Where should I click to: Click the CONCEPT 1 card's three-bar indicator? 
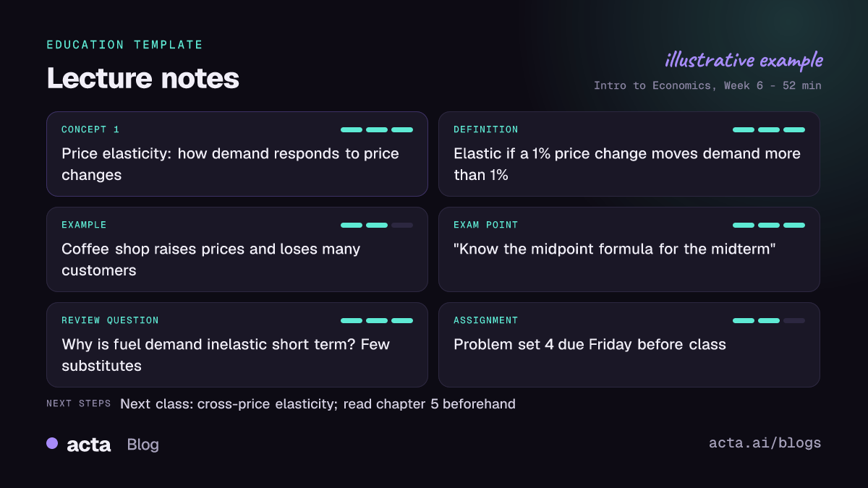coord(377,130)
